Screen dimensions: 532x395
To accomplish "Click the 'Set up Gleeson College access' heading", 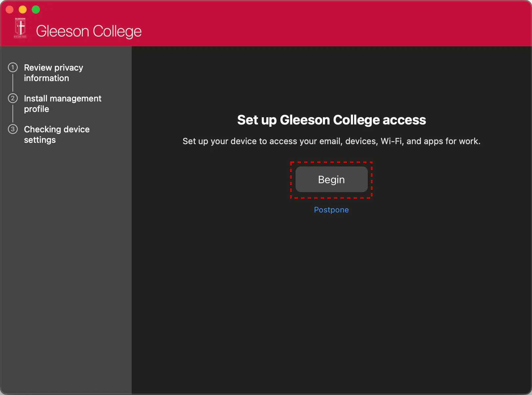I will pos(332,120).
